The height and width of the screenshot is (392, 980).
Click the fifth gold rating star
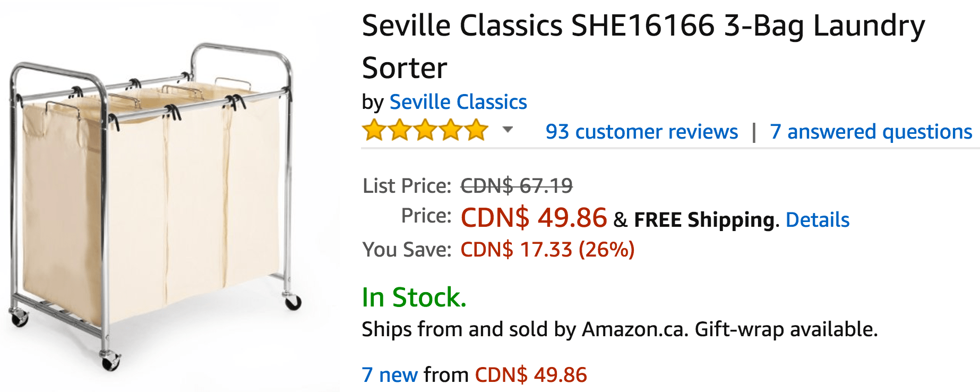(476, 130)
